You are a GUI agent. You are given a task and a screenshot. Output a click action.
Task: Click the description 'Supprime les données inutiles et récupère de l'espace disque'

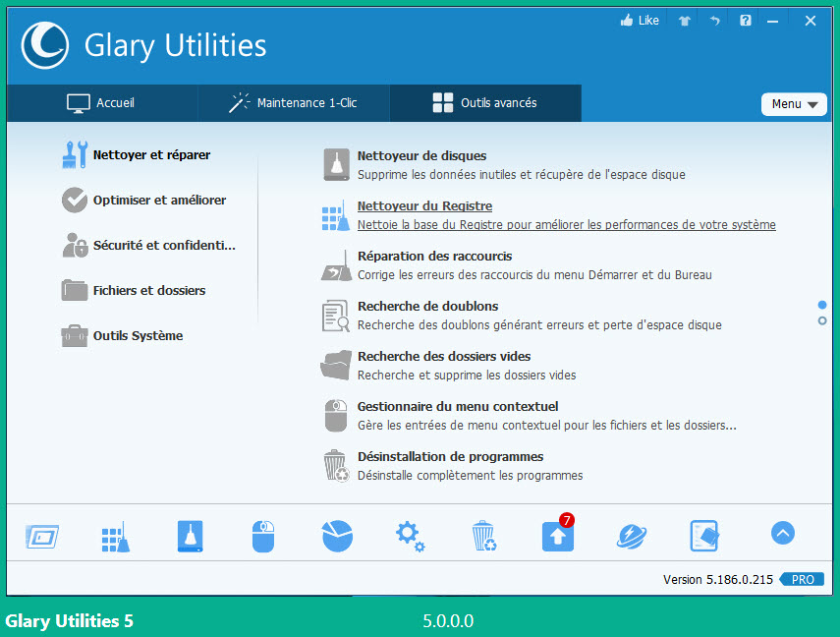522,175
